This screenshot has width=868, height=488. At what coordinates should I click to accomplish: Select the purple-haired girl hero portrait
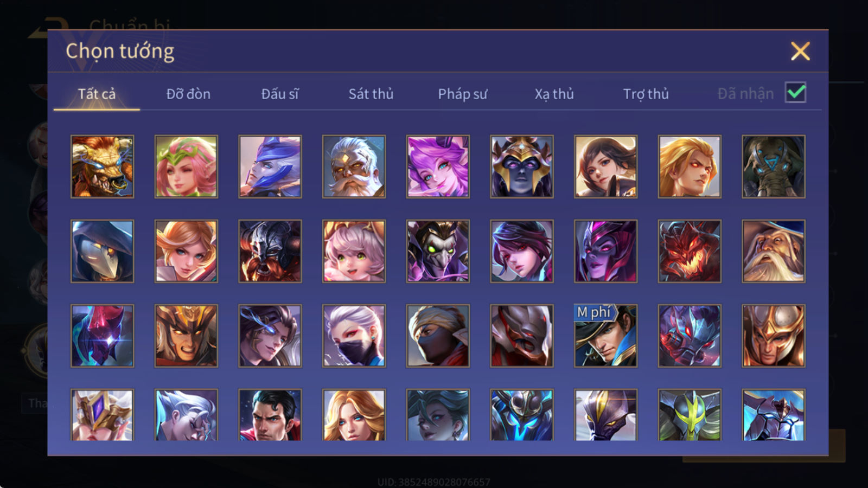tap(438, 166)
